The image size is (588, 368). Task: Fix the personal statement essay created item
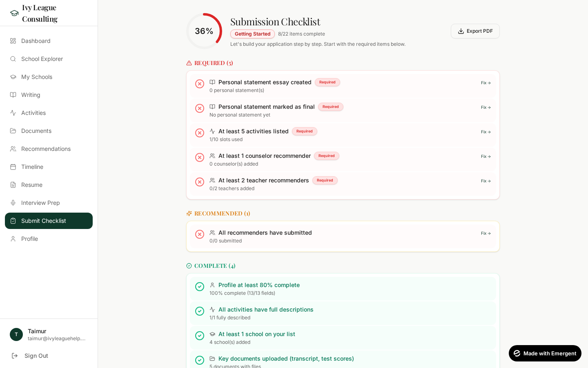click(x=486, y=83)
